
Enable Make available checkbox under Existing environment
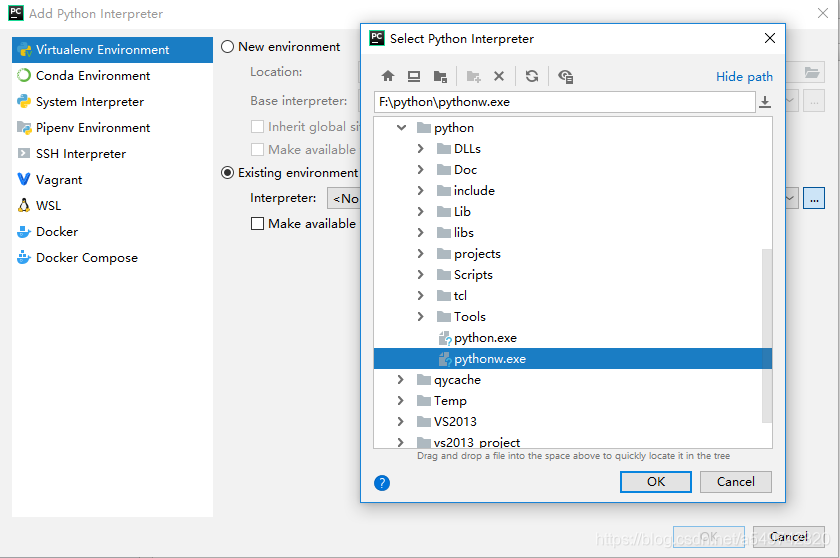[x=257, y=223]
